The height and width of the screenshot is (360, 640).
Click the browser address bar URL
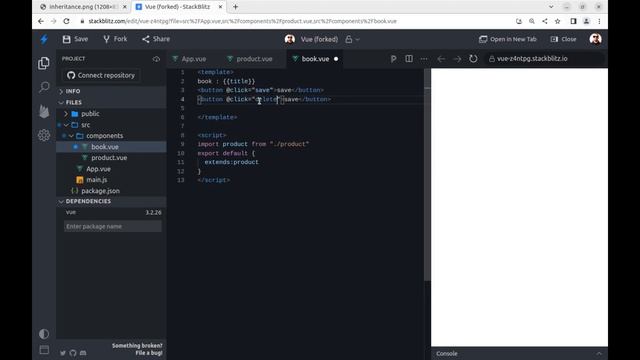click(x=242, y=21)
